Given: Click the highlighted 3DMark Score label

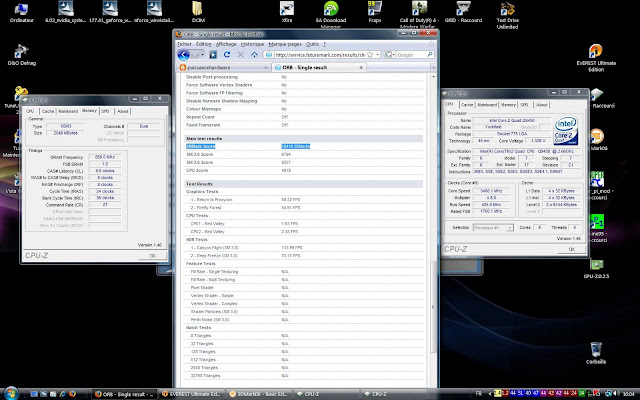Looking at the screenshot, I should click(x=200, y=146).
